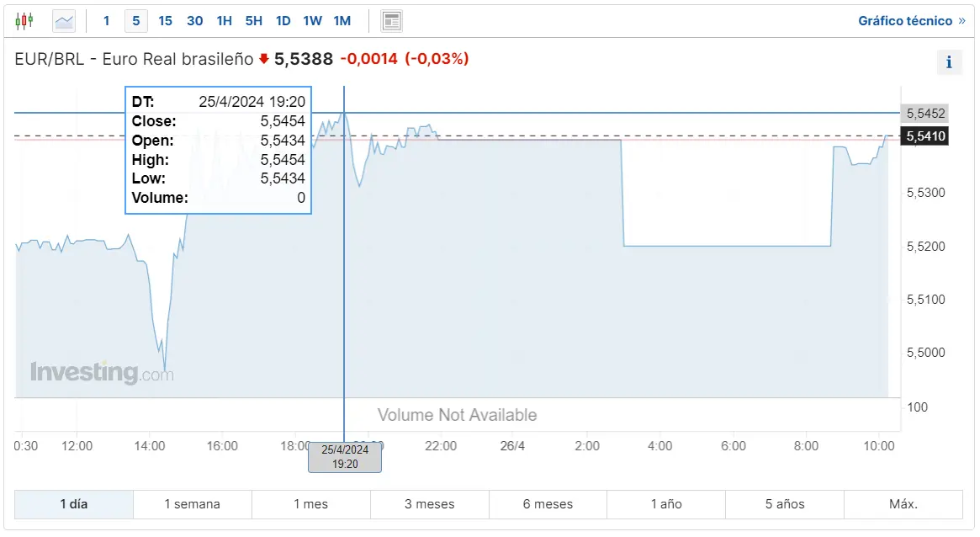Click the red down arrow price indicator
980x537 pixels.
(x=264, y=59)
